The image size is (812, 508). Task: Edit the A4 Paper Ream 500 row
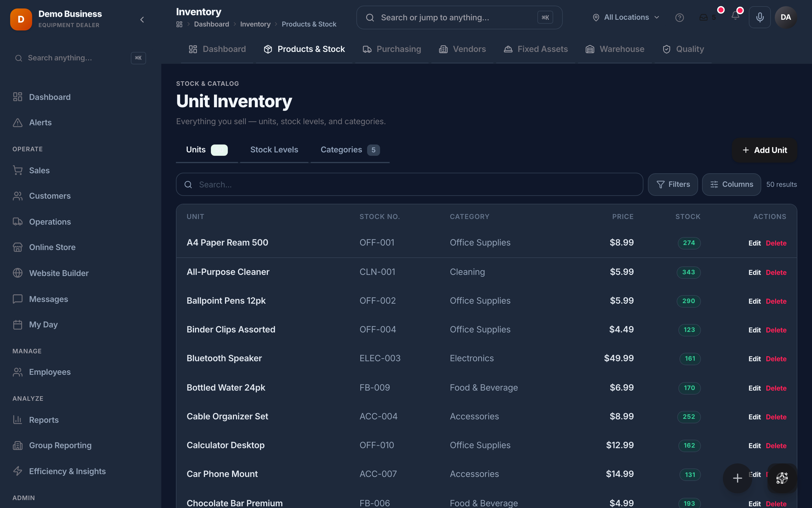point(754,243)
